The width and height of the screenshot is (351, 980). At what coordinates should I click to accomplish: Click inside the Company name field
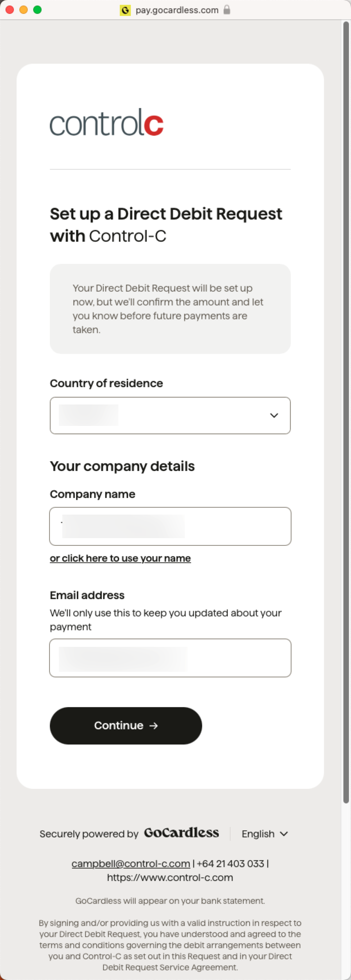tap(170, 526)
